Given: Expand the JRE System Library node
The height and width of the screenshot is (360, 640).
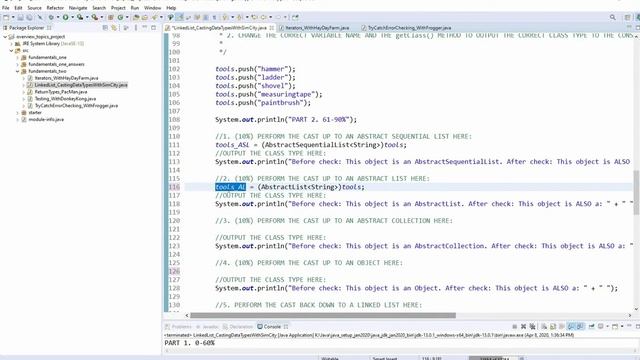Looking at the screenshot, I should tap(11, 44).
